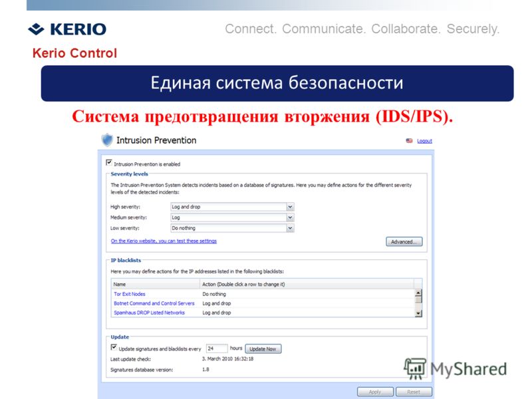
Task: Click the last update check date value
Action: point(227,358)
